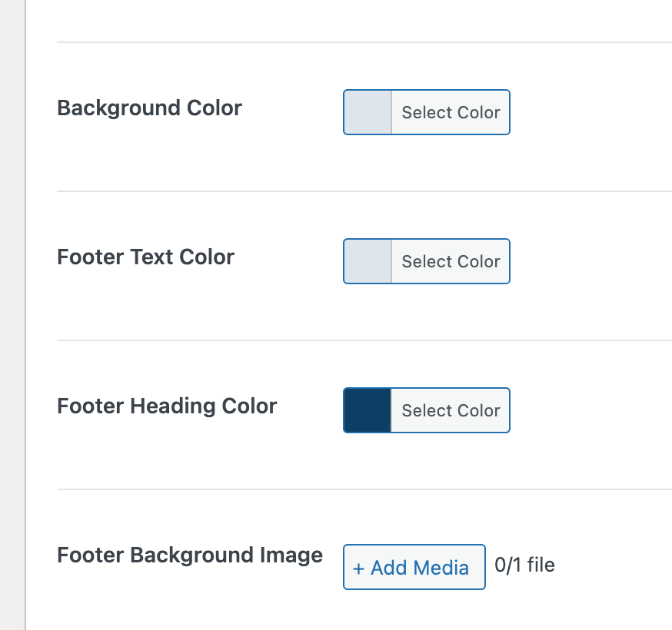Click the divider above Footer Text Color

[361, 191]
